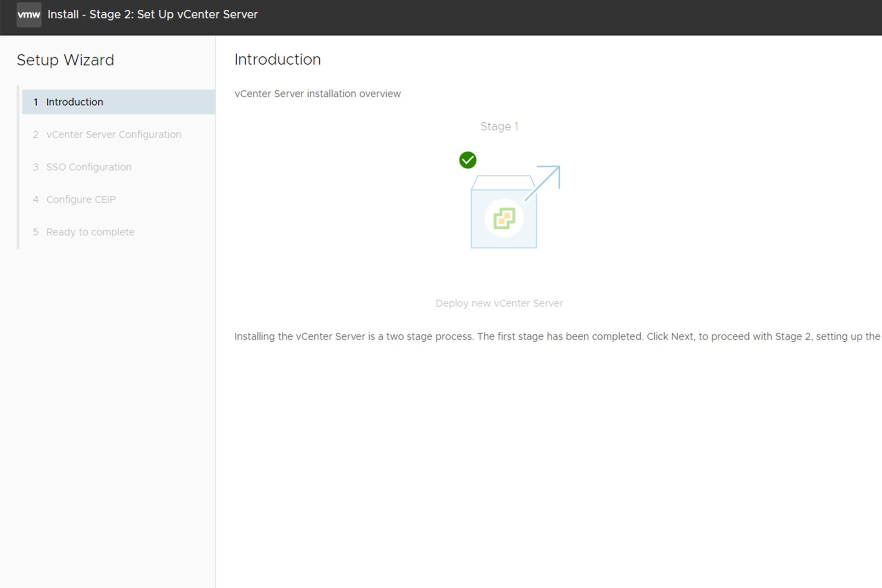Screen dimensions: 882x588
Task: Click the deploy arrow icon on box
Action: click(543, 183)
